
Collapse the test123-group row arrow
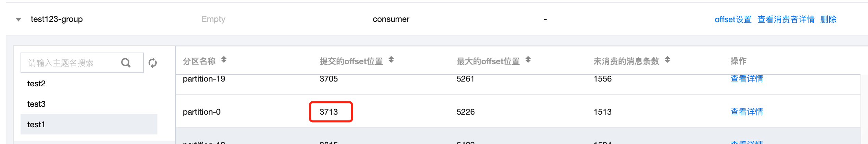tap(18, 19)
